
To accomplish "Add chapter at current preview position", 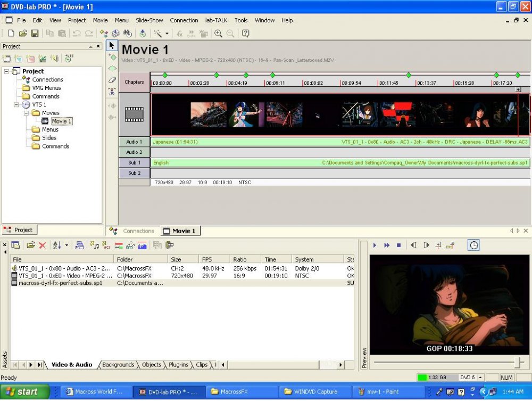I will pos(438,245).
